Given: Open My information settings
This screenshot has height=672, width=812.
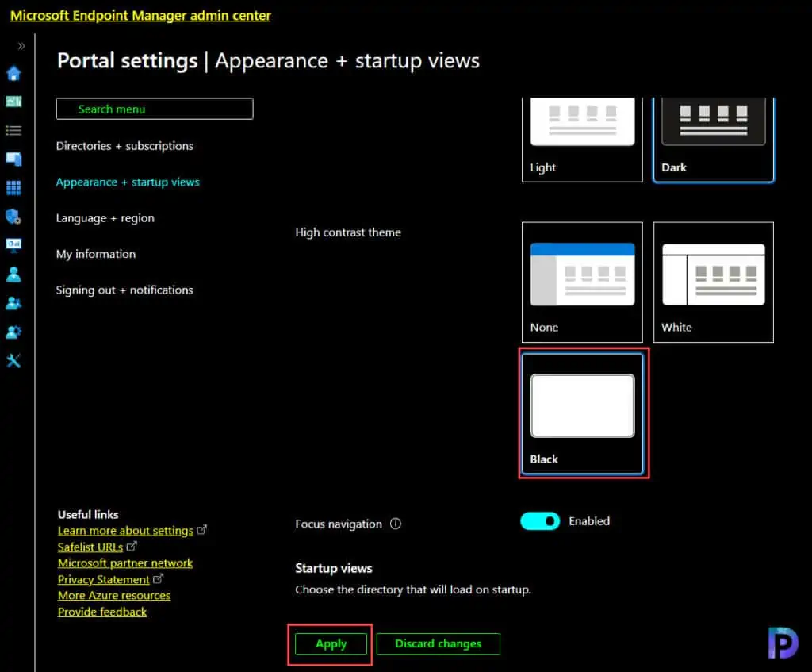Looking at the screenshot, I should tap(96, 254).
